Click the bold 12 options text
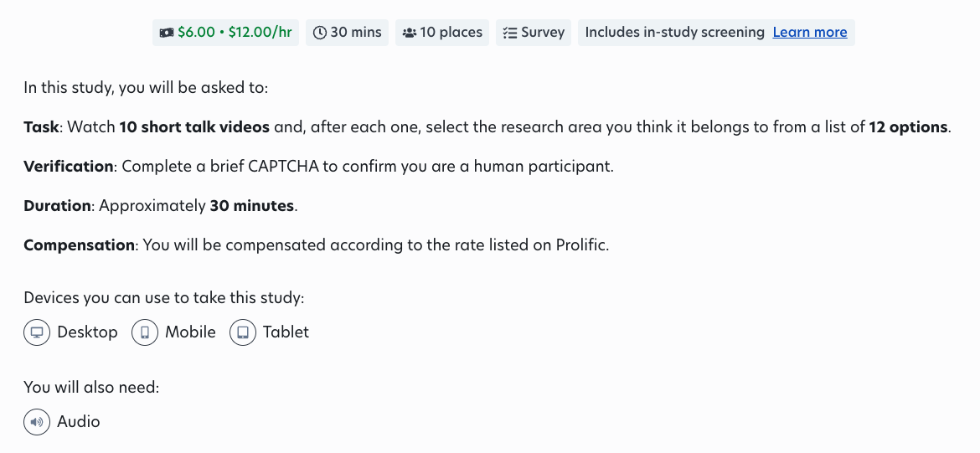980x453 pixels. tap(908, 127)
